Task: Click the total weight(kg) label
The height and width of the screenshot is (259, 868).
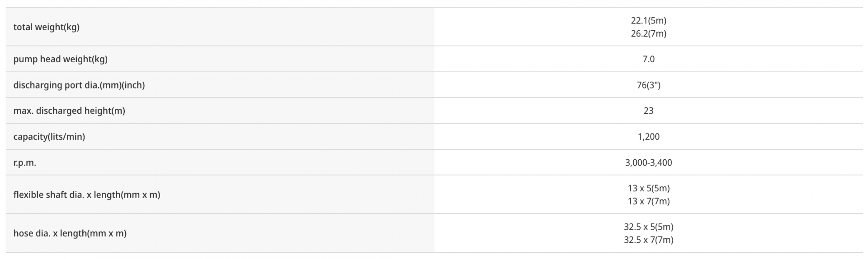Action: [x=46, y=27]
